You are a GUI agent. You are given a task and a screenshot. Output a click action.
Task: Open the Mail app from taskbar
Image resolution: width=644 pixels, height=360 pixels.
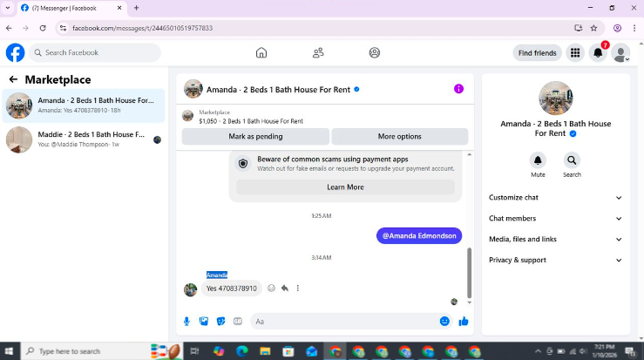point(312,351)
